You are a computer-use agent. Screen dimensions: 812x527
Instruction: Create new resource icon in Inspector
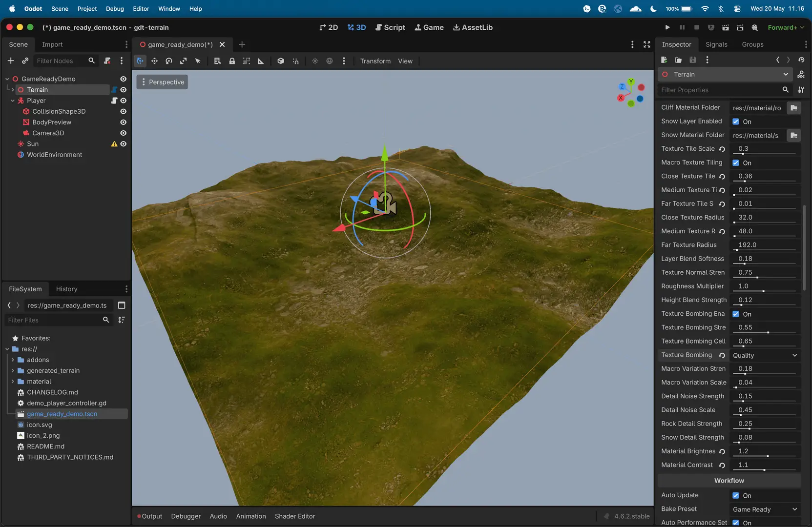point(664,60)
